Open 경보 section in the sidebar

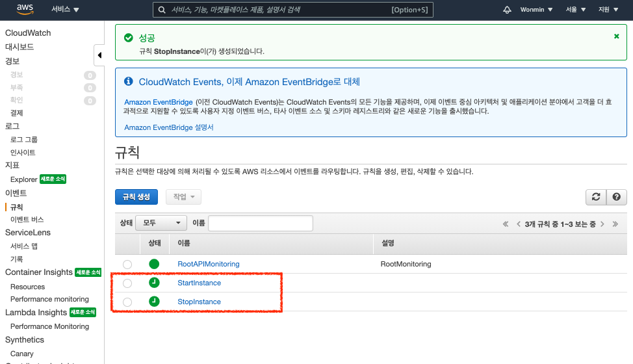[x=12, y=61]
